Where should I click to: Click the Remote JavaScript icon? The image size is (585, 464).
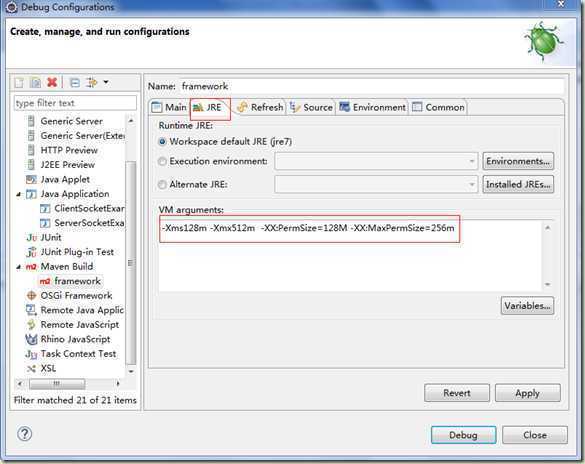coord(31,325)
